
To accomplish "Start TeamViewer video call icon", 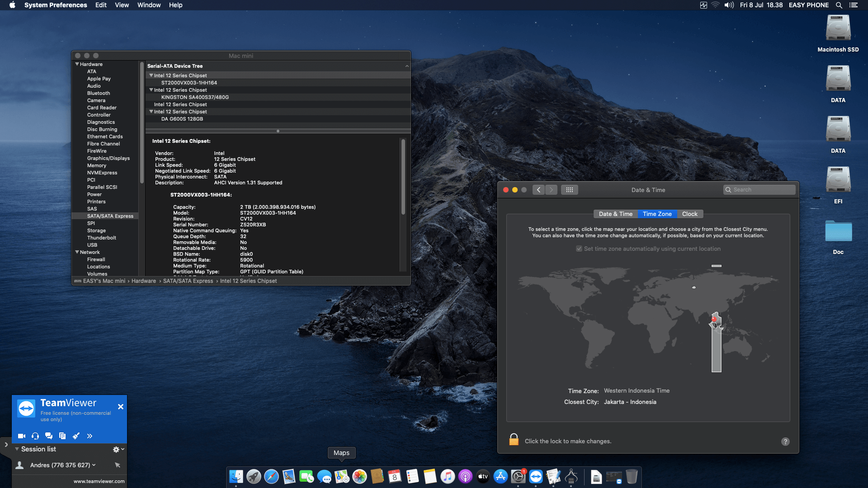I will coord(21,436).
